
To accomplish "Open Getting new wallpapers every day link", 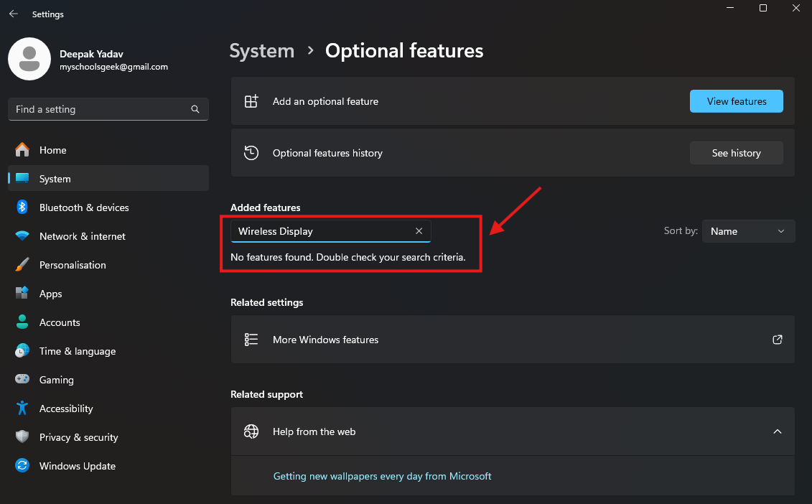I will click(382, 476).
